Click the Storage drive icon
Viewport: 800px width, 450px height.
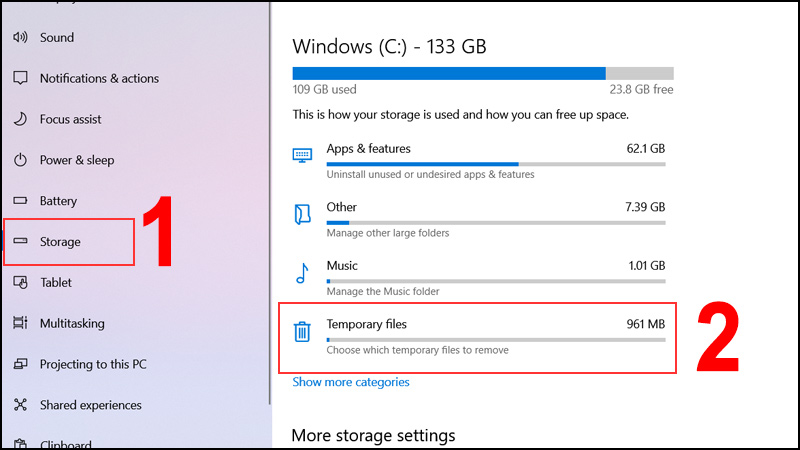click(x=19, y=242)
